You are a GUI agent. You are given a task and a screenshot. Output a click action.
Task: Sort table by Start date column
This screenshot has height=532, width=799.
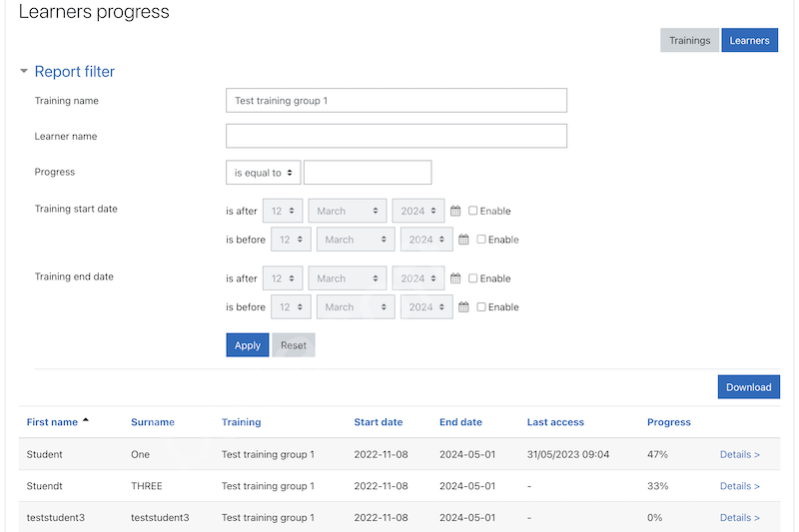pyautogui.click(x=379, y=422)
